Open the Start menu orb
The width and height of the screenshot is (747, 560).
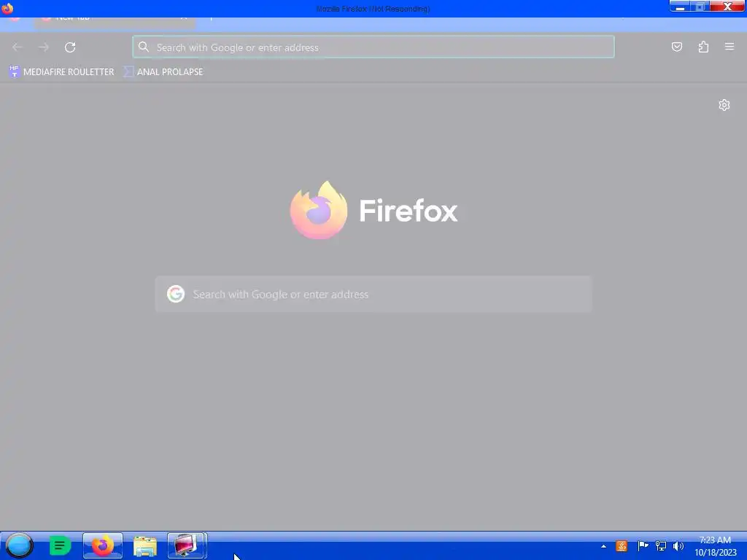[19, 545]
